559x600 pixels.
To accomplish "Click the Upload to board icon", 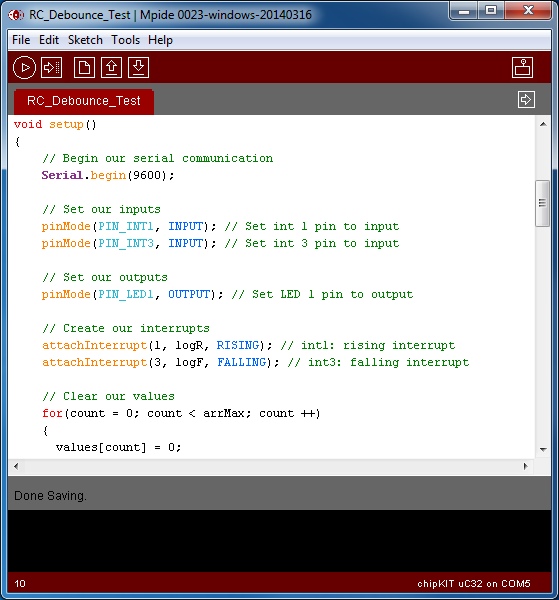I will tap(52, 68).
